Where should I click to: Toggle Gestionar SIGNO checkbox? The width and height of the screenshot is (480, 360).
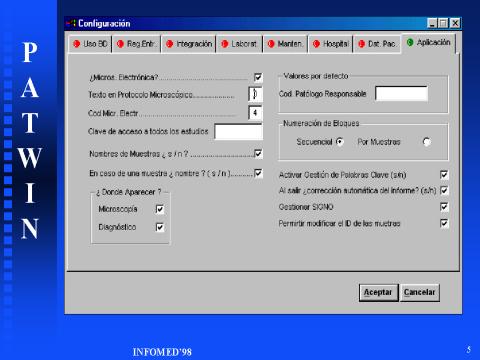pyautogui.click(x=444, y=207)
